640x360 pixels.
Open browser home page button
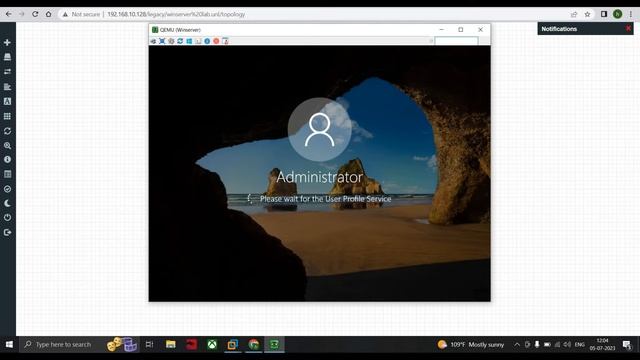coord(48,14)
